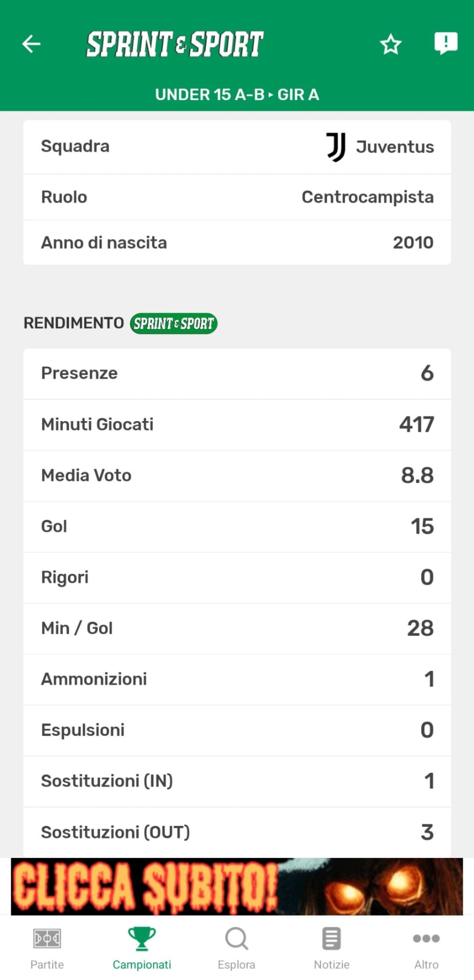The image size is (474, 980).
Task: Tap the Sprint & Sport header logo
Action: (175, 44)
